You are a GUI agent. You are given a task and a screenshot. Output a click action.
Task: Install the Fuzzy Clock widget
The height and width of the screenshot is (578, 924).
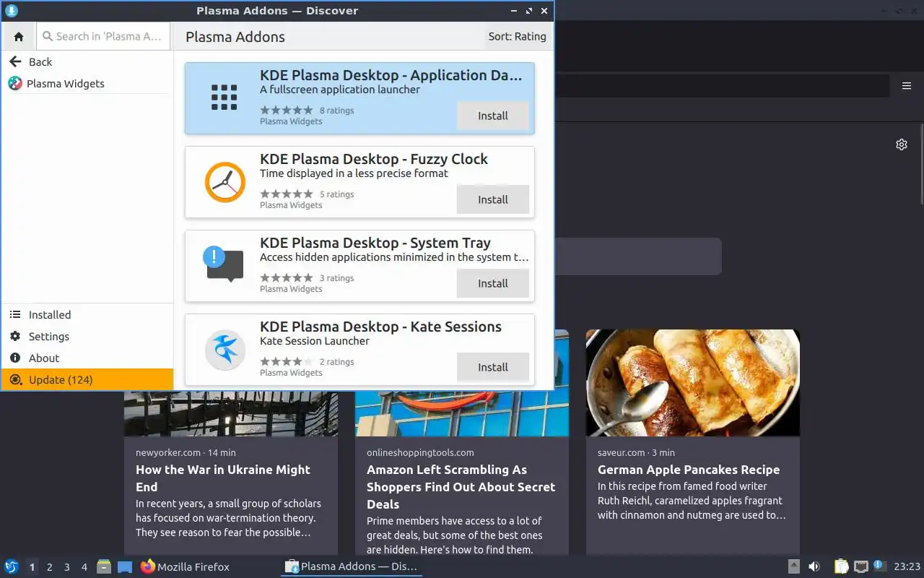[493, 199]
